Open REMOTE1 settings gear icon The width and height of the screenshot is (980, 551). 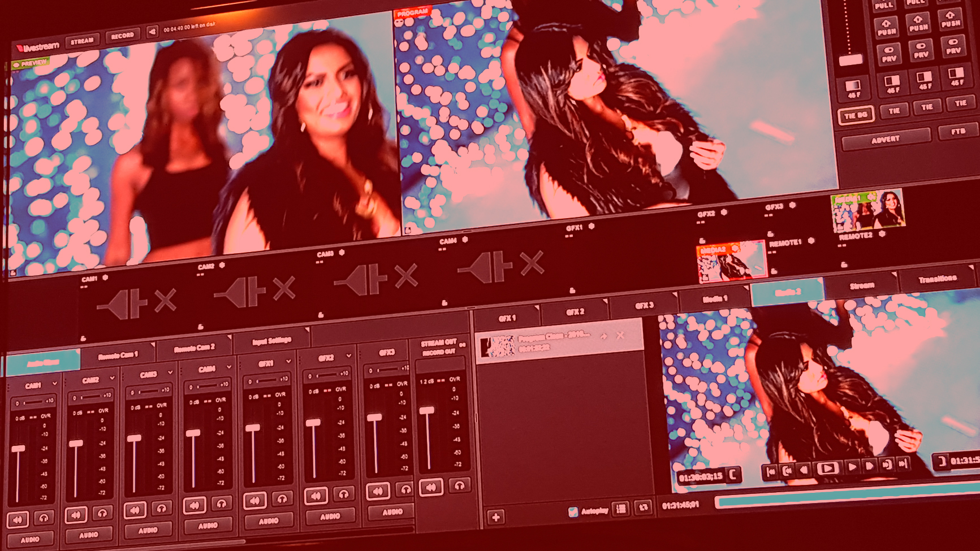[811, 240]
